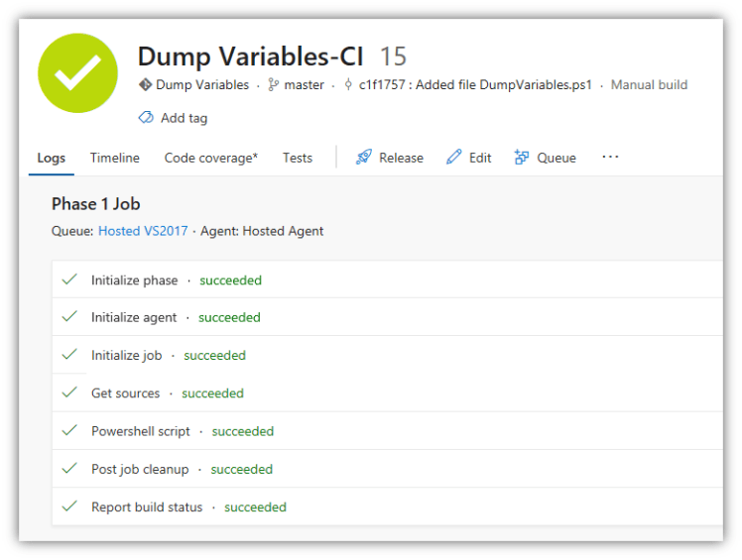Viewport: 742px width, 560px height.
Task: Click the Queue build icon
Action: click(522, 158)
